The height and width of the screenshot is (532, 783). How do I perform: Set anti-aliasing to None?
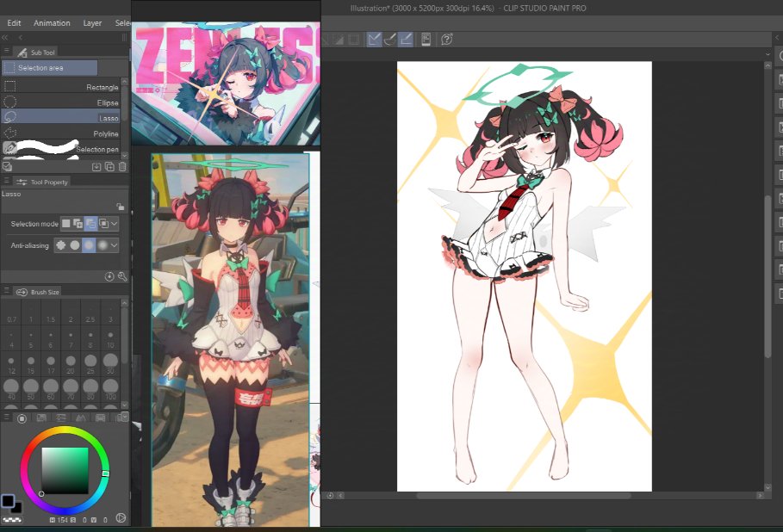click(61, 245)
